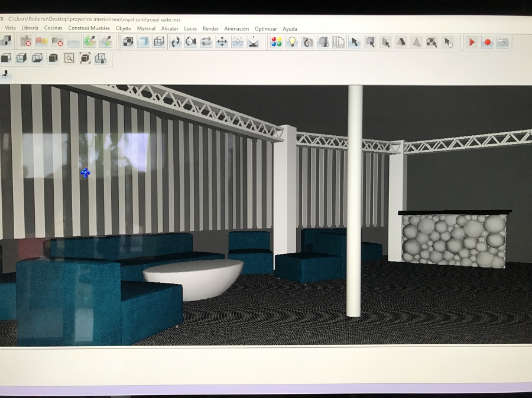
Task: Toggle the framed cube fit-view mode
Action: coord(85,58)
